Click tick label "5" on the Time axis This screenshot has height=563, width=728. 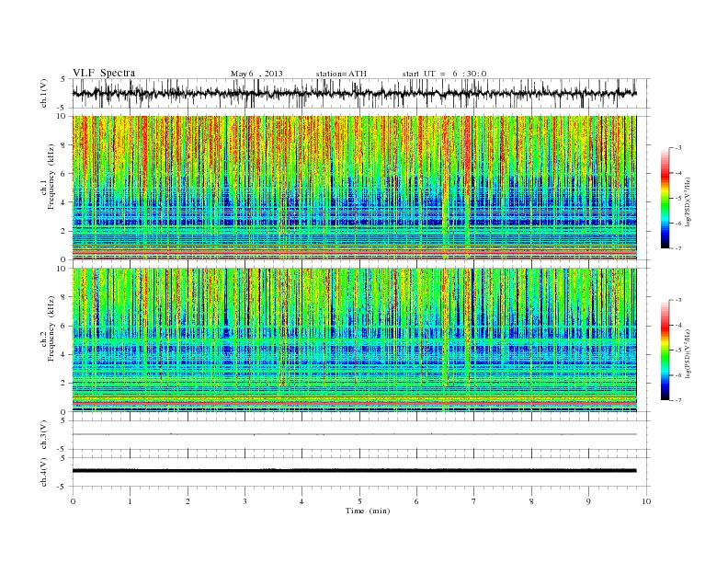(359, 501)
